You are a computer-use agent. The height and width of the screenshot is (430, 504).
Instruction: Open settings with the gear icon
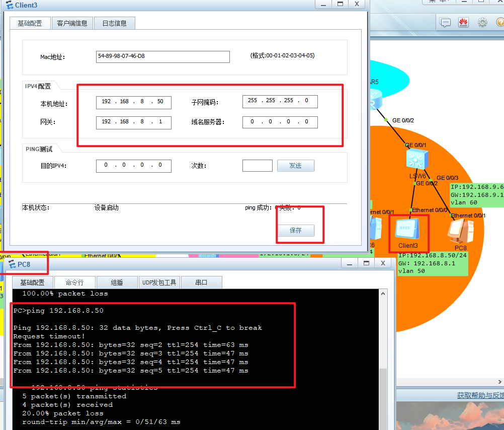coord(482,22)
